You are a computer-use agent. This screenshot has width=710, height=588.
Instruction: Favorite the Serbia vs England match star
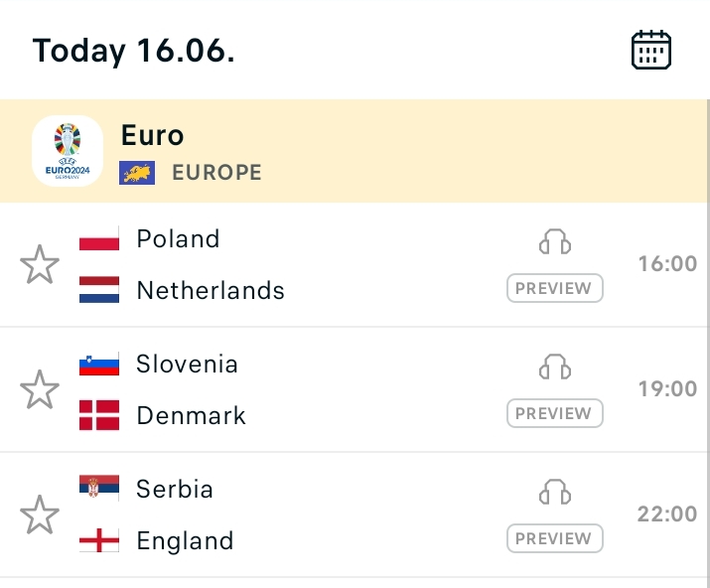coord(40,514)
